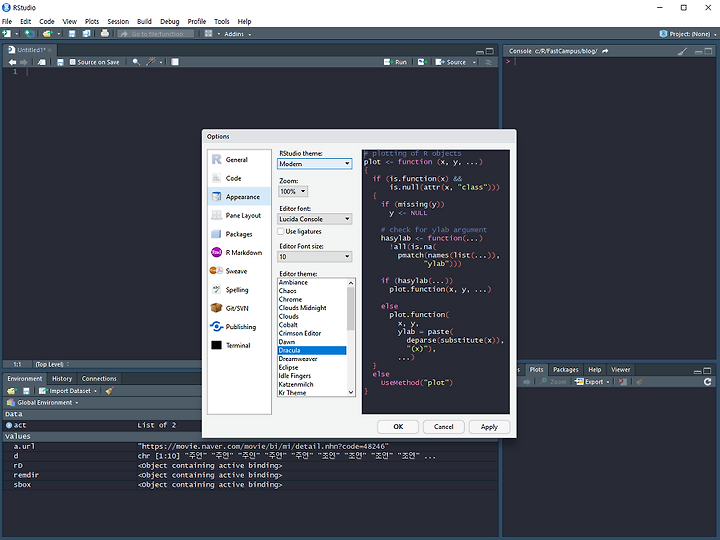The height and width of the screenshot is (540, 720).
Task: Click the Find/Replace magnifier icon in editor
Action: pos(136,62)
